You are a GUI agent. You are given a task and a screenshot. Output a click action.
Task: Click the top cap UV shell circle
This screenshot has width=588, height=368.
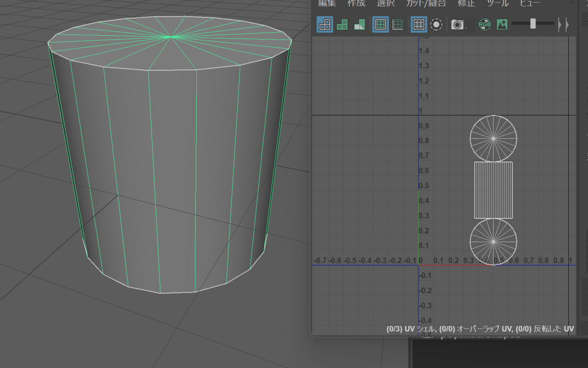tap(493, 138)
